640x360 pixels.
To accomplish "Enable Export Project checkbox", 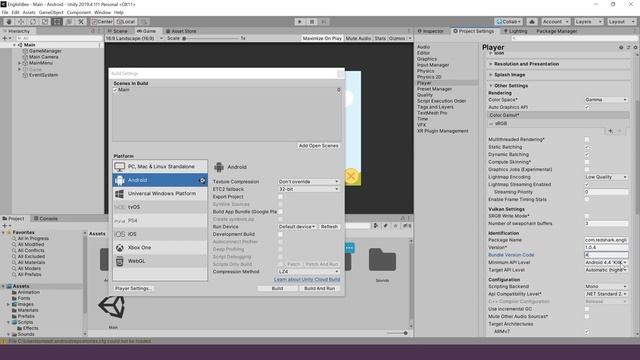I will point(280,197).
